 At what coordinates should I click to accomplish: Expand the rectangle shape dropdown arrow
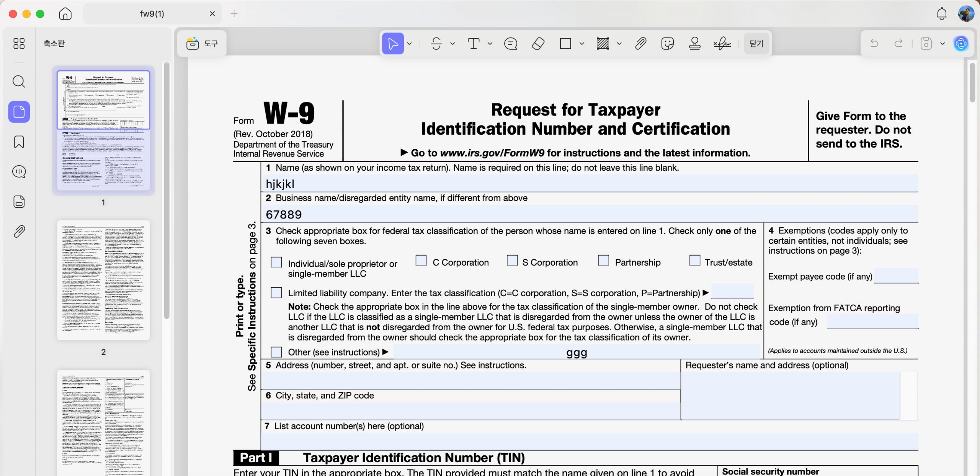[581, 43]
